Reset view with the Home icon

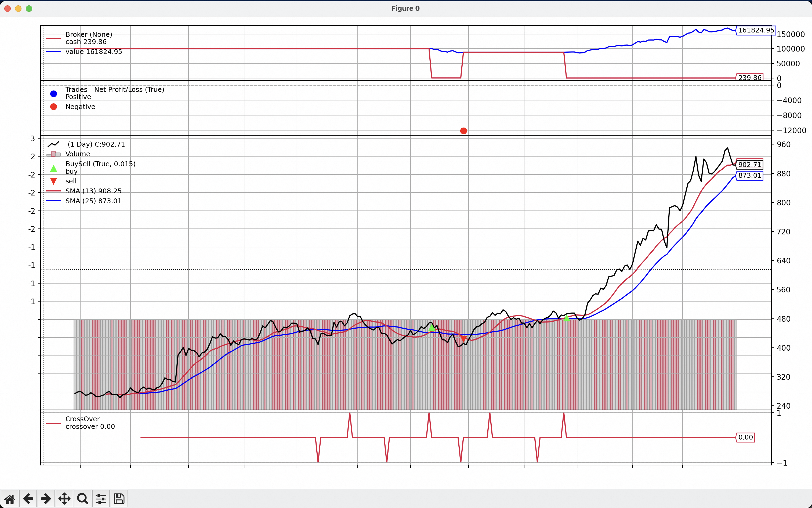(x=10, y=499)
